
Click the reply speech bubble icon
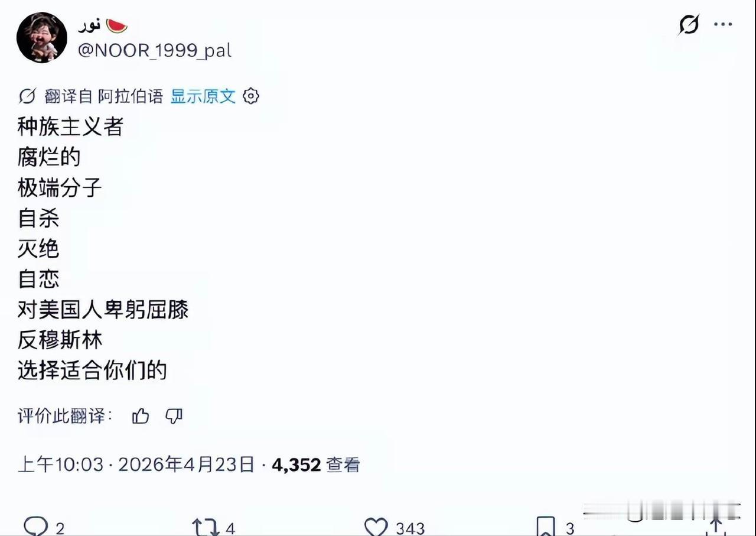point(35,527)
